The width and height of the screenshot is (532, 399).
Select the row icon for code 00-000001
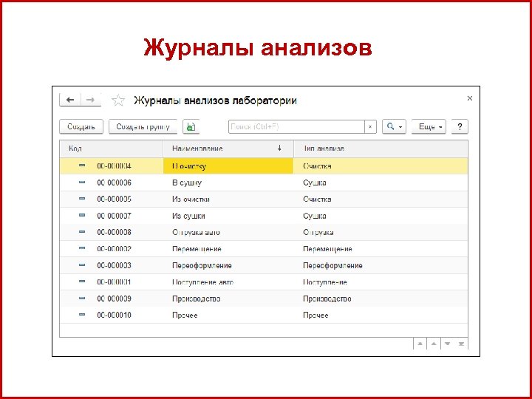[x=82, y=282]
